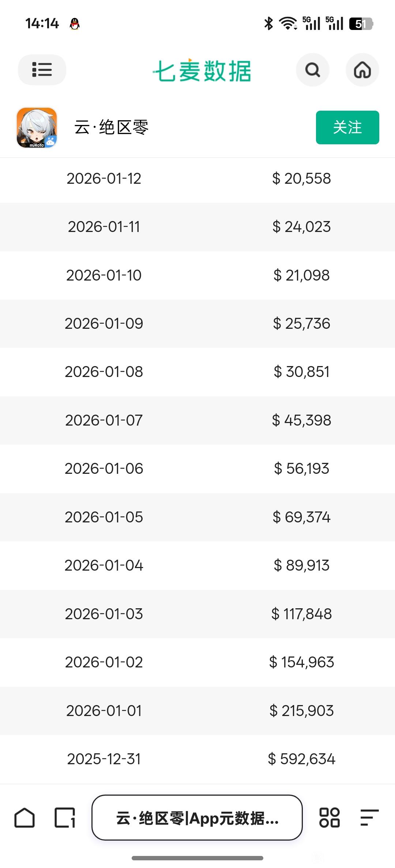Select the 2026-01-07 date row

point(104,420)
